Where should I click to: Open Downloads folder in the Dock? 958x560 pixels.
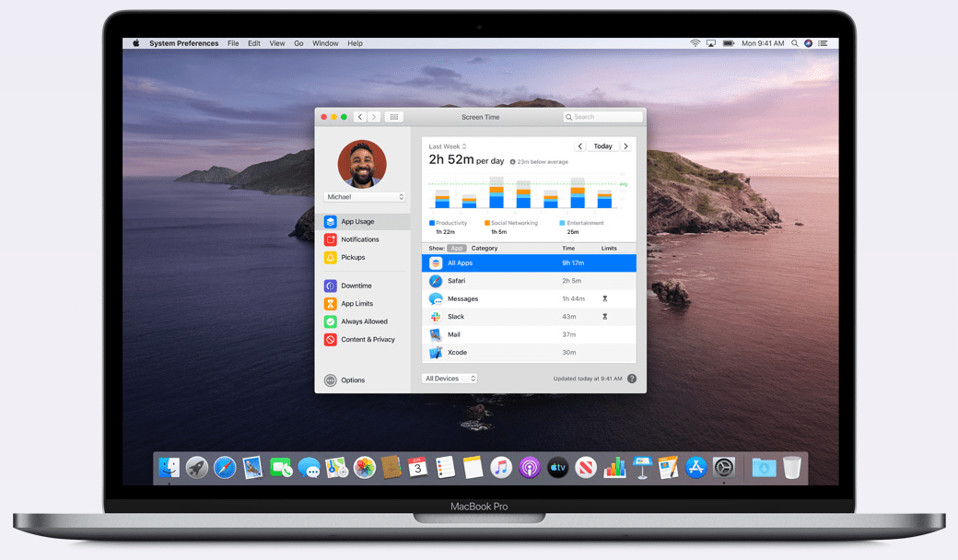point(764,468)
